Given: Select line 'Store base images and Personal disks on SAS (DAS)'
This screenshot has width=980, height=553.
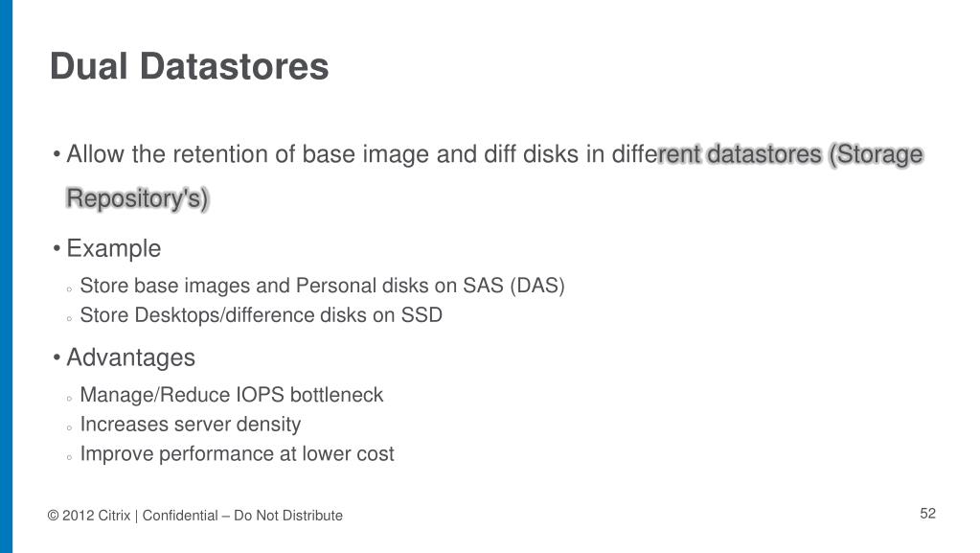Looking at the screenshot, I should click(323, 286).
